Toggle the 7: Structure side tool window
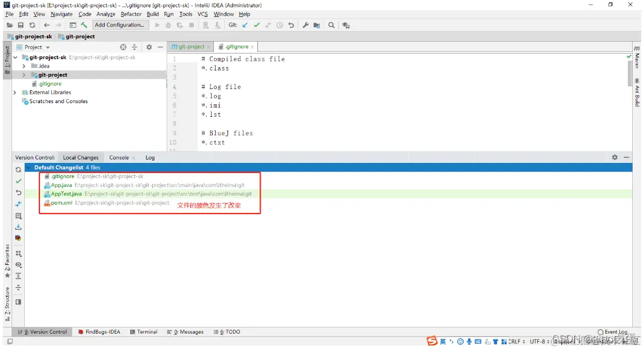 7,304
